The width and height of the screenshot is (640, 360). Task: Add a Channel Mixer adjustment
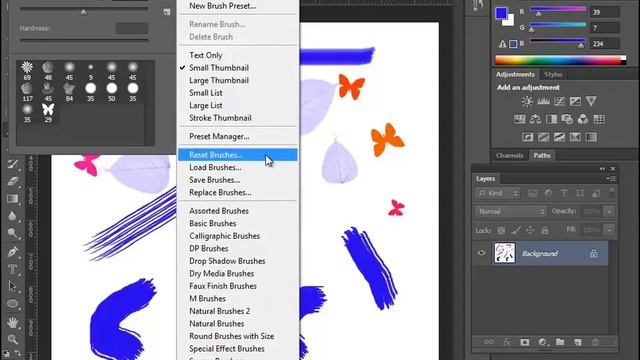click(x=583, y=119)
